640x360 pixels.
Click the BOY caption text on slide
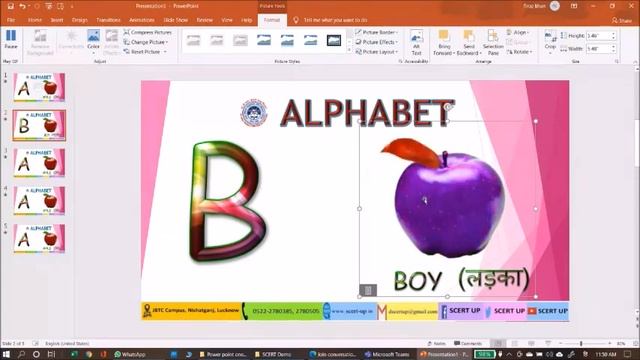tap(418, 281)
